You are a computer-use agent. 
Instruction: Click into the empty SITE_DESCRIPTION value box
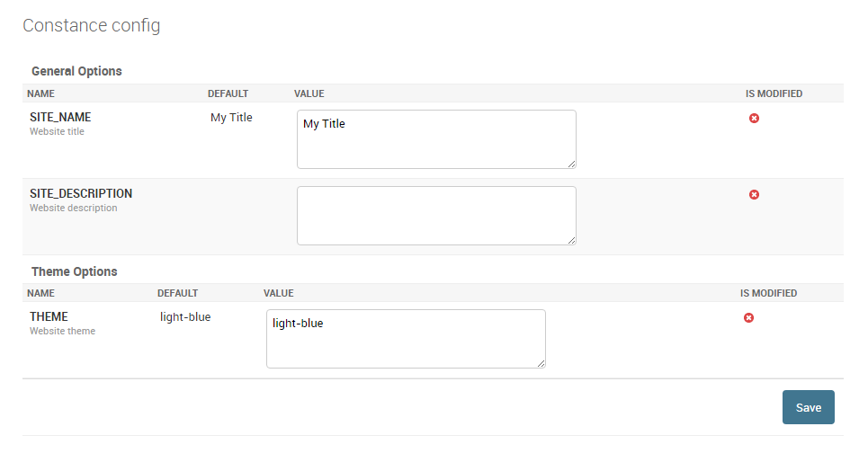436,216
